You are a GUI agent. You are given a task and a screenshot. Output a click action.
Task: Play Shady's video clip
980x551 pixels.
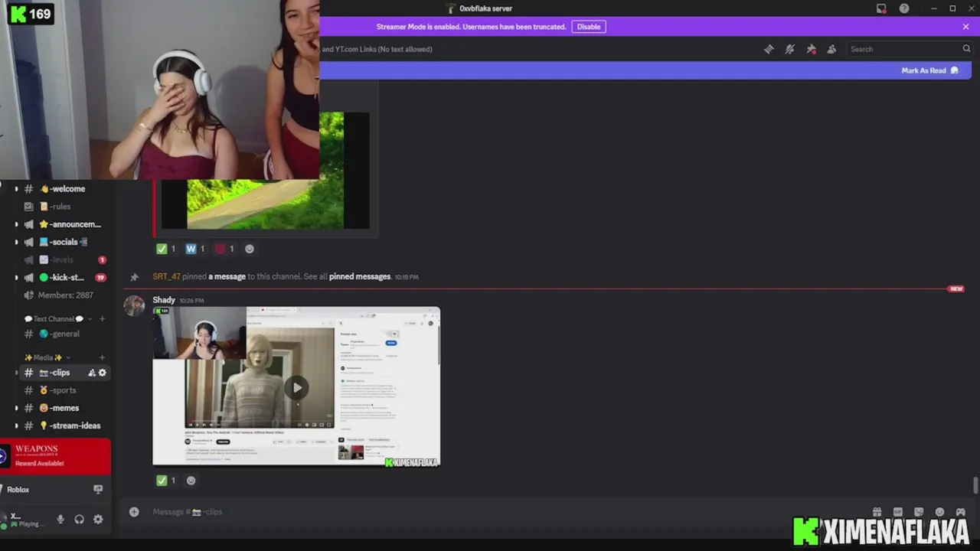coord(297,387)
